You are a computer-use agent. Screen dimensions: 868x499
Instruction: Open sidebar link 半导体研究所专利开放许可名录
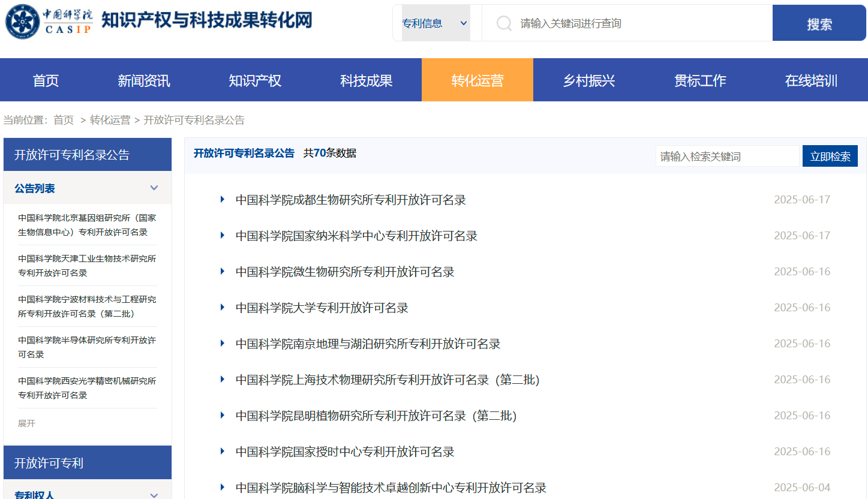coord(87,347)
